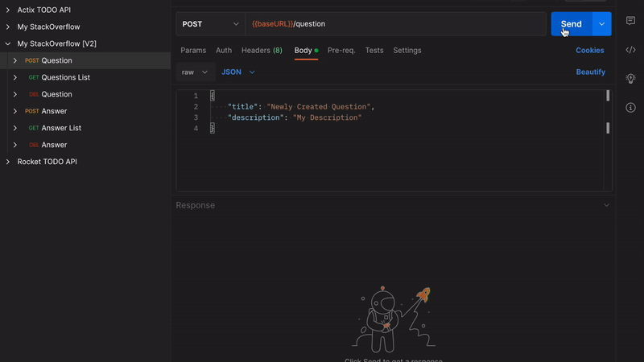The image size is (644, 362).
Task: Open the Headers (8) tab
Action: coord(262,50)
